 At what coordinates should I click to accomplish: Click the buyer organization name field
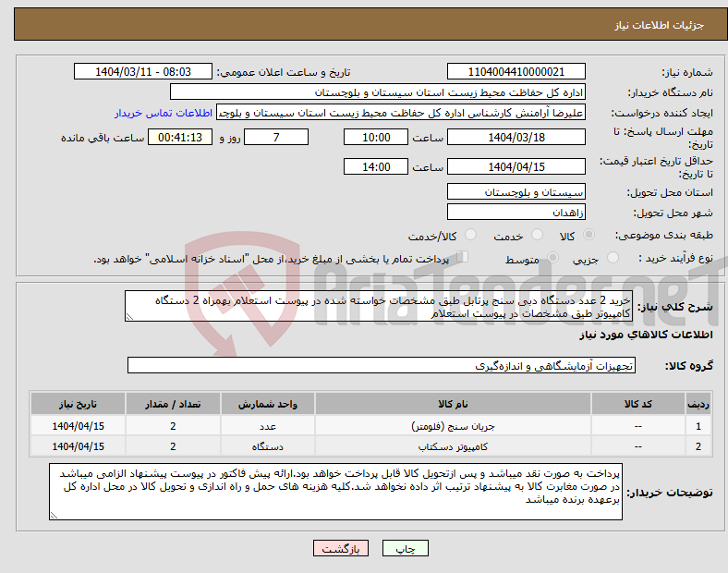(x=378, y=91)
